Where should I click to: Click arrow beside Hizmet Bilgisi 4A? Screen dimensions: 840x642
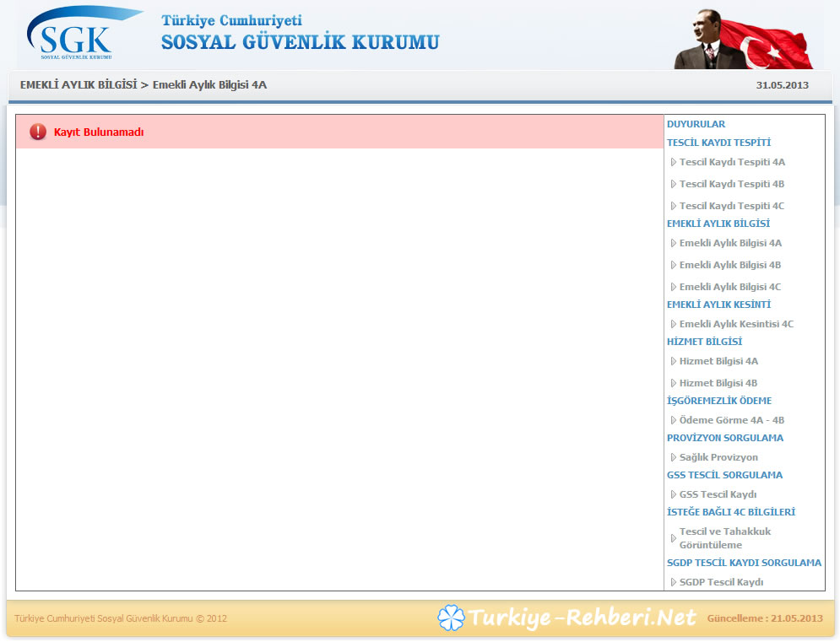coord(674,361)
